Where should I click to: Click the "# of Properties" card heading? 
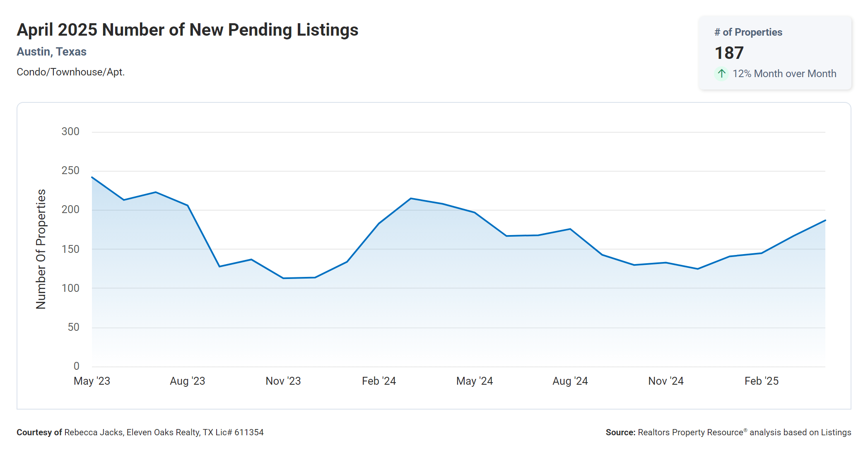coord(748,32)
